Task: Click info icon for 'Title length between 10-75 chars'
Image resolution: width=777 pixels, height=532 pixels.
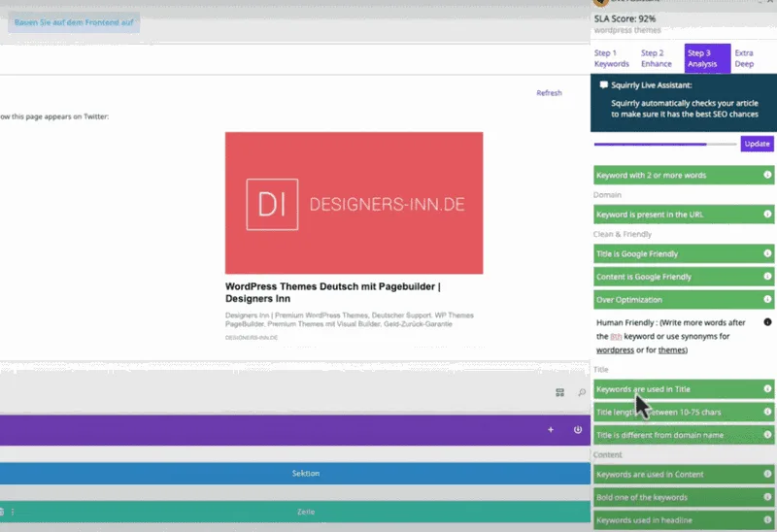Action: pyautogui.click(x=767, y=412)
